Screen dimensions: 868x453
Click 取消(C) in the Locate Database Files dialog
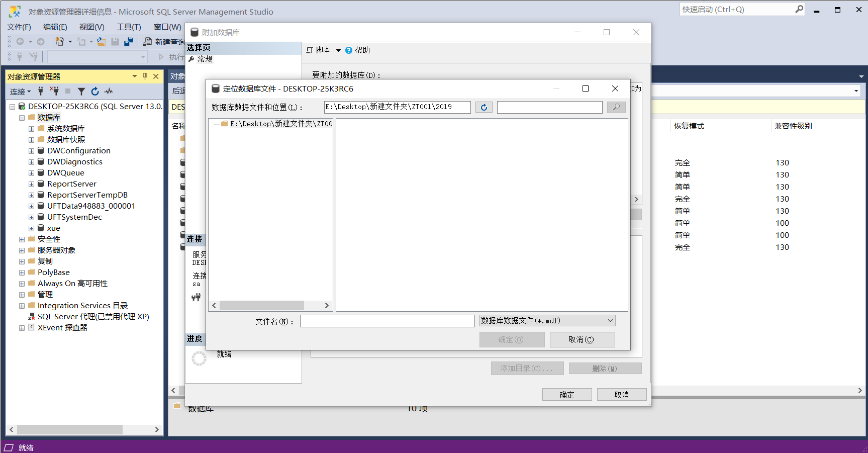point(582,339)
